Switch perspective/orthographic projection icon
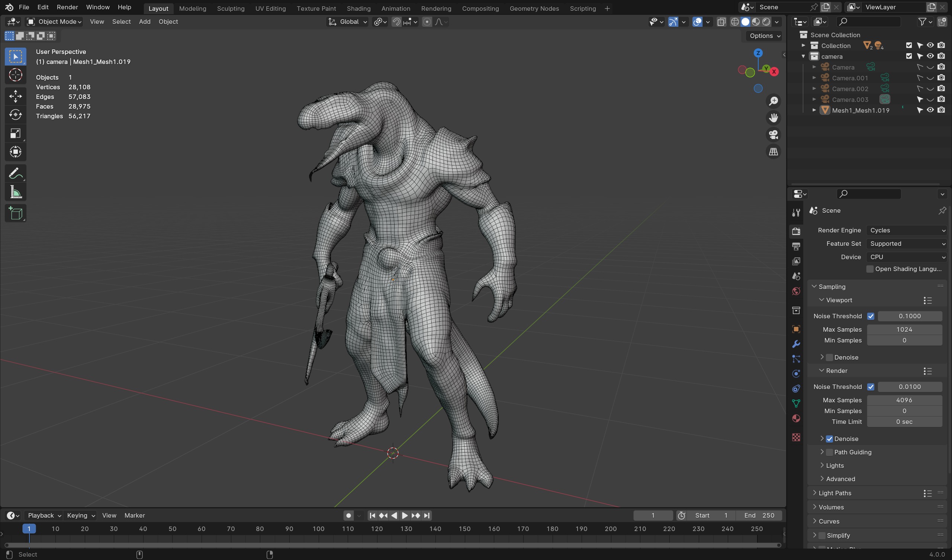The height and width of the screenshot is (560, 952). tap(773, 151)
